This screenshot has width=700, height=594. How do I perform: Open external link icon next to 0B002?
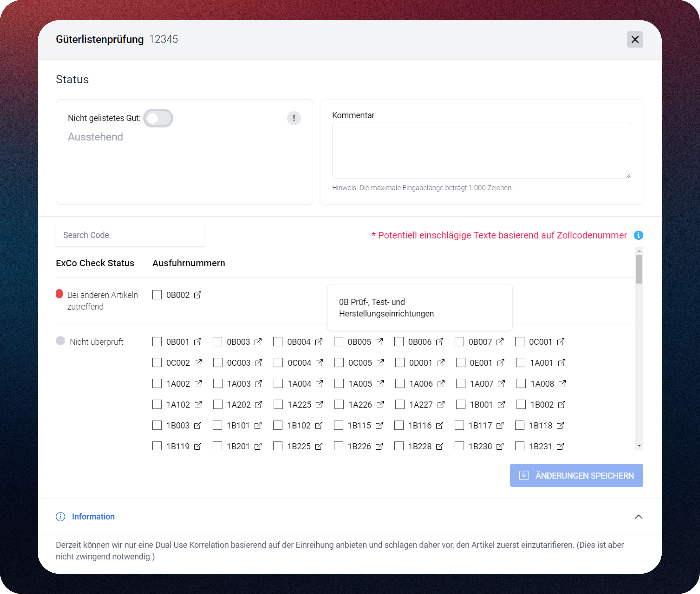click(198, 295)
